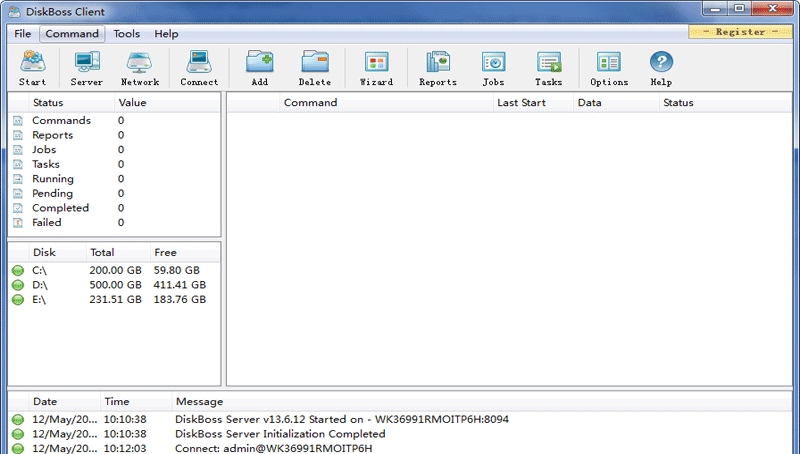This screenshot has width=800, height=454.
Task: Click the green icon of Initialization Completed message
Action: click(18, 434)
